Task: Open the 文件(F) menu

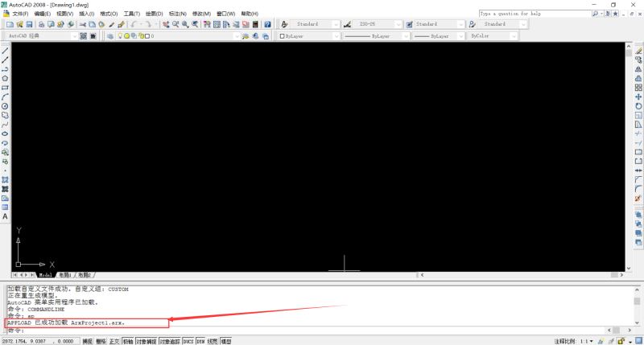Action: tap(20, 14)
